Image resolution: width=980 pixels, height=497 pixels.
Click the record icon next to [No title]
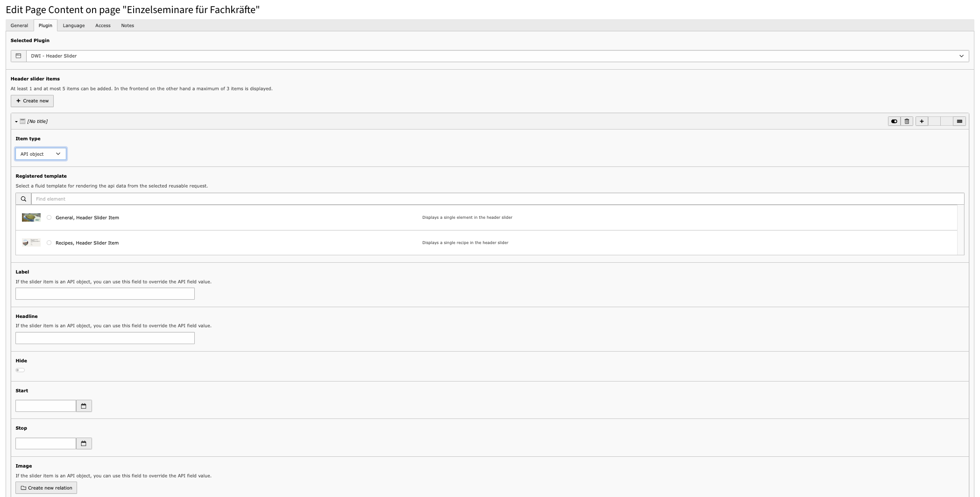pos(22,122)
